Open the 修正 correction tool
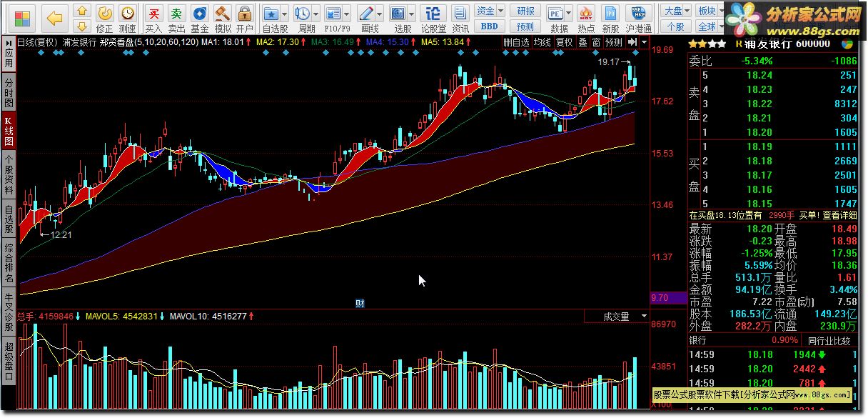 click(105, 19)
